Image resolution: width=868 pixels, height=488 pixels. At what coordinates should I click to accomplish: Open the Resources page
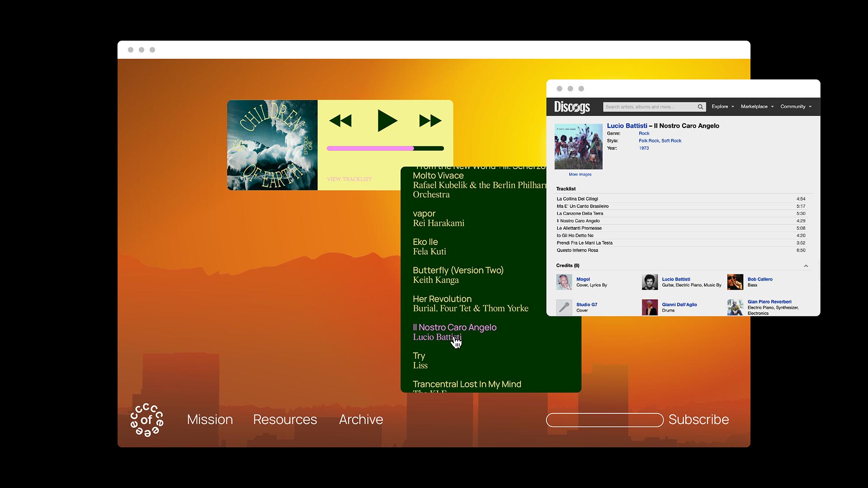click(285, 420)
